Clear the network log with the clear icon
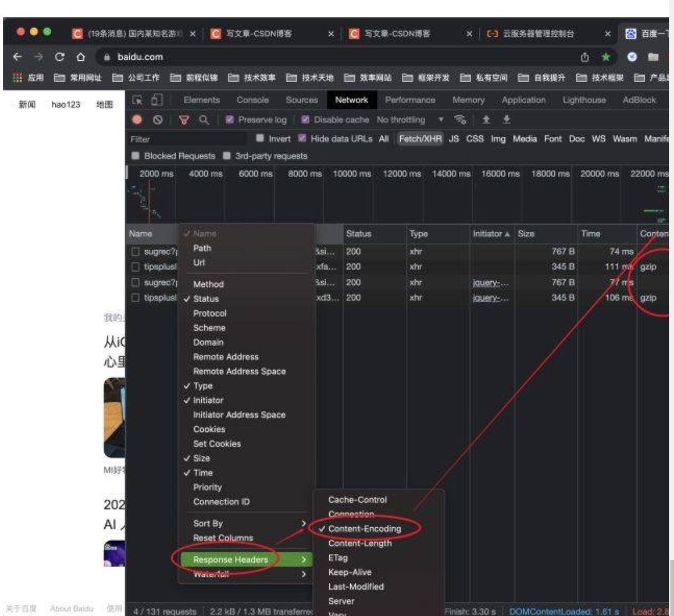Image resolution: width=674 pixels, height=616 pixels. coord(157,120)
